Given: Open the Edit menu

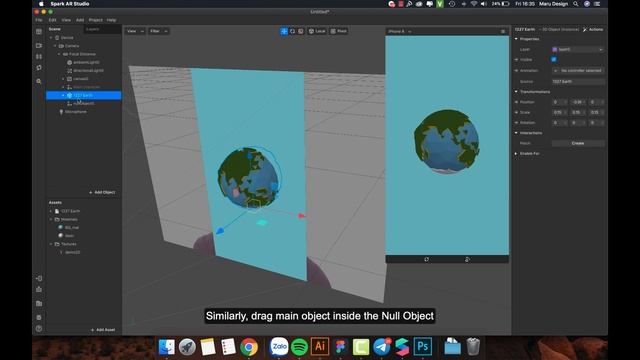Looking at the screenshot, I should pos(53,20).
